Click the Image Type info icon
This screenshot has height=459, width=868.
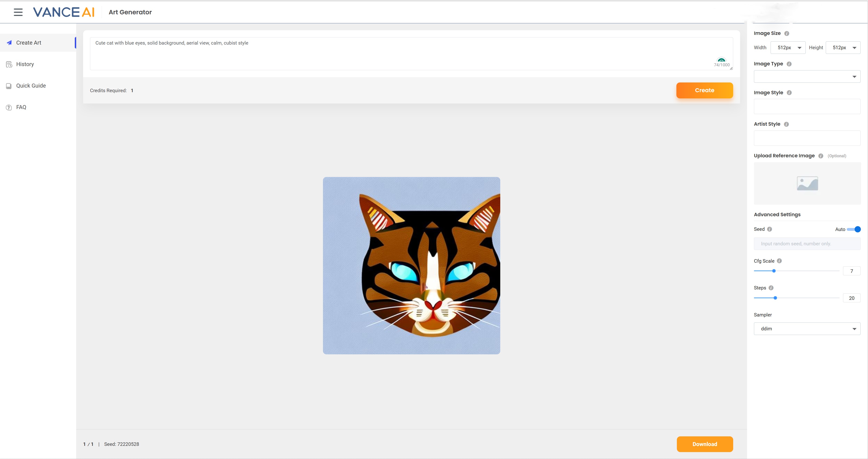[789, 64]
